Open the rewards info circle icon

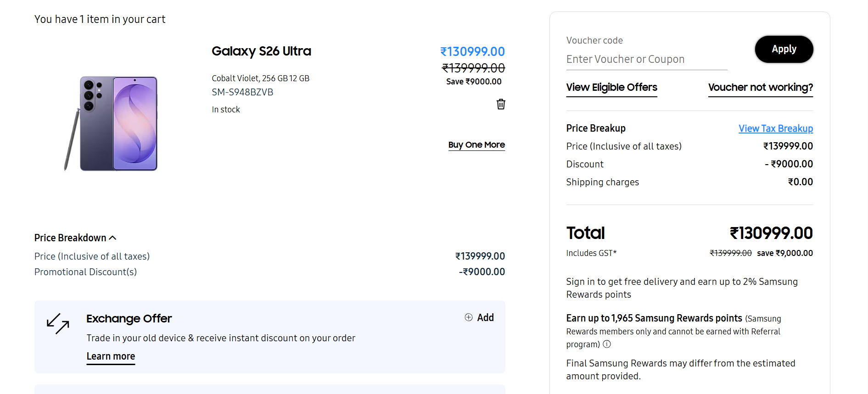(x=607, y=344)
